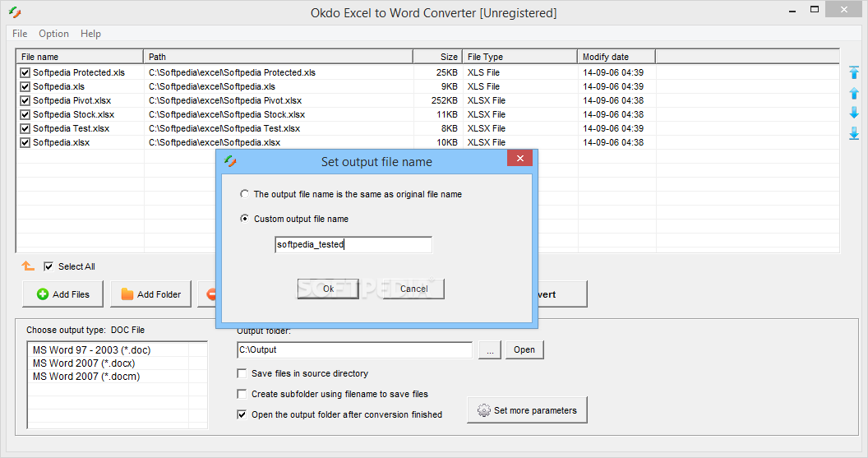Viewport: 868px width, 458px height.
Task: Move selected file to top of list
Action: pos(854,72)
